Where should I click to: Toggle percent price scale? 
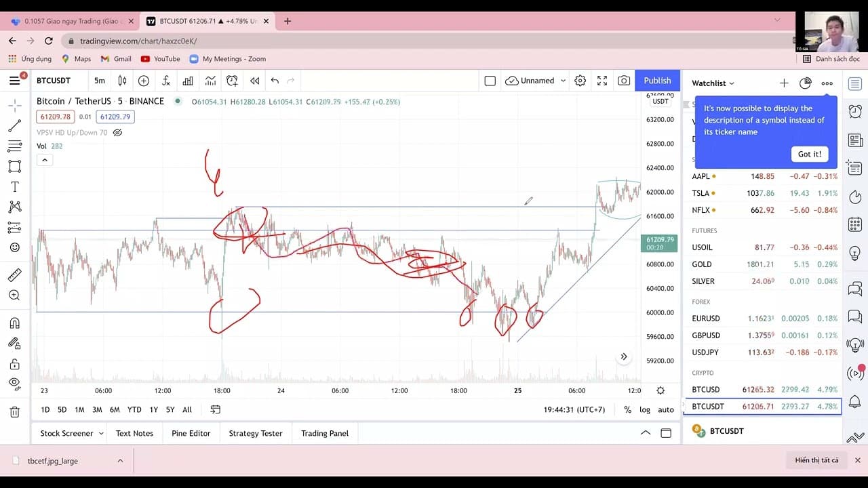(x=628, y=409)
